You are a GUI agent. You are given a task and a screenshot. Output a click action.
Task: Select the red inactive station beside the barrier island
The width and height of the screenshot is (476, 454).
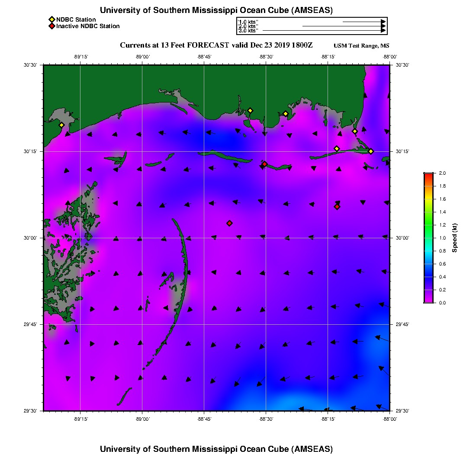pos(264,164)
